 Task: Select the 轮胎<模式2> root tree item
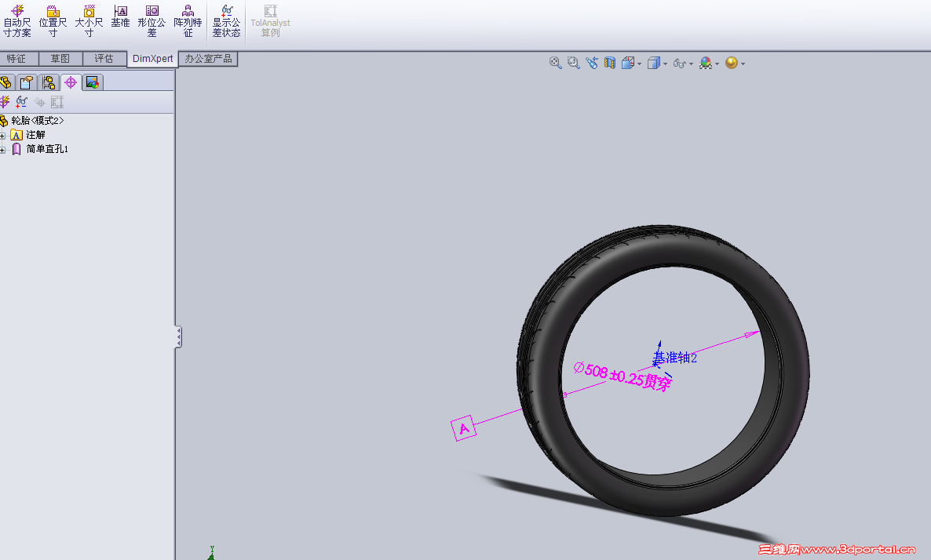[x=32, y=121]
